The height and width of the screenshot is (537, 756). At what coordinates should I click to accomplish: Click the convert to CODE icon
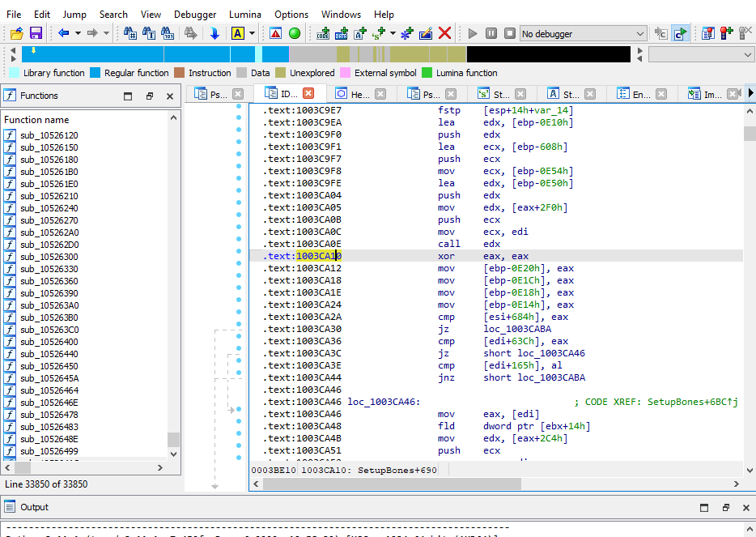click(x=323, y=33)
